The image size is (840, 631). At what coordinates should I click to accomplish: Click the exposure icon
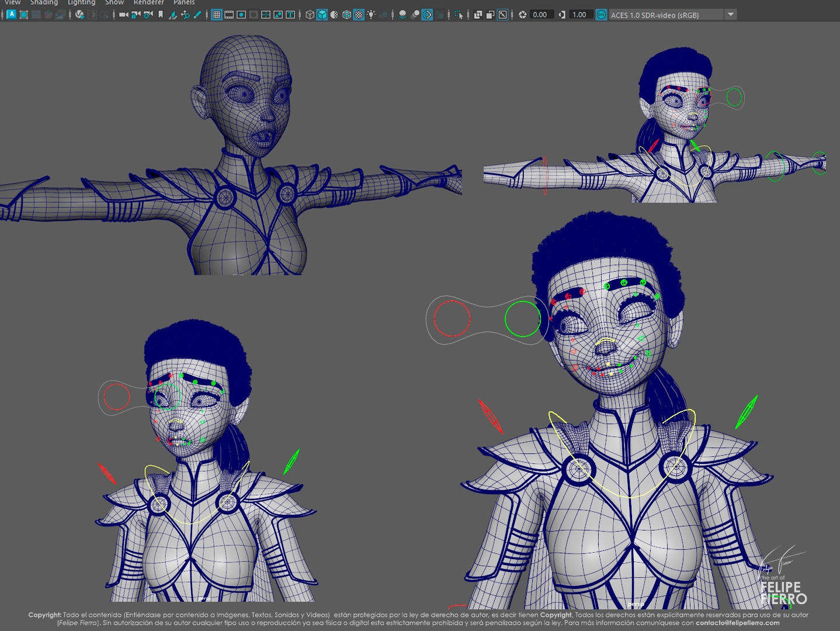(522, 15)
